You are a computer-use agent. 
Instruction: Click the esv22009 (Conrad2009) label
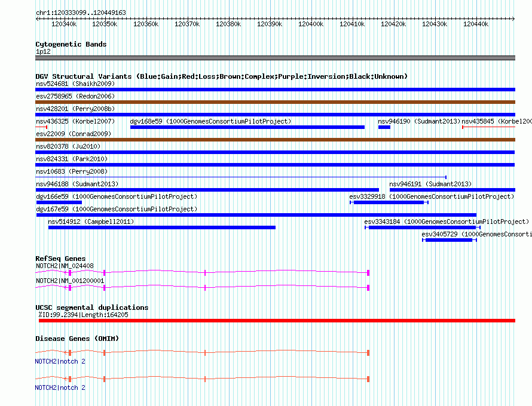coord(74,134)
